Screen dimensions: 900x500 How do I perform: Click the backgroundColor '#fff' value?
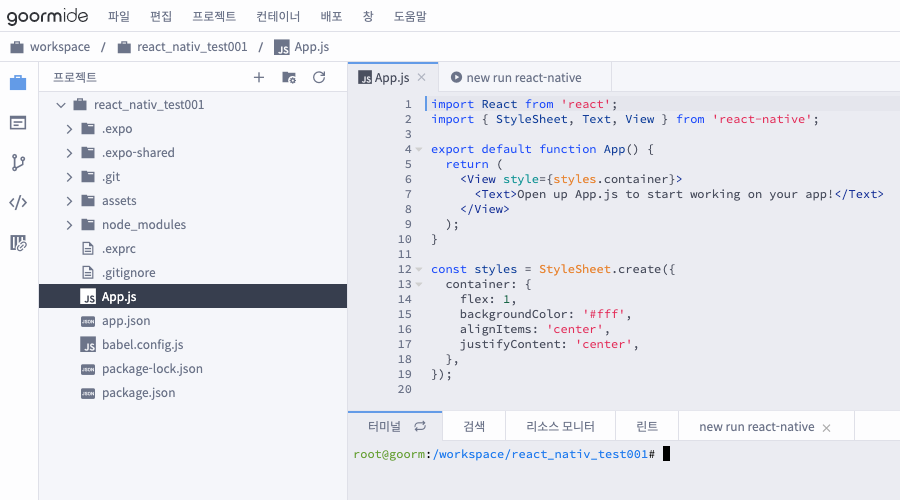604,315
